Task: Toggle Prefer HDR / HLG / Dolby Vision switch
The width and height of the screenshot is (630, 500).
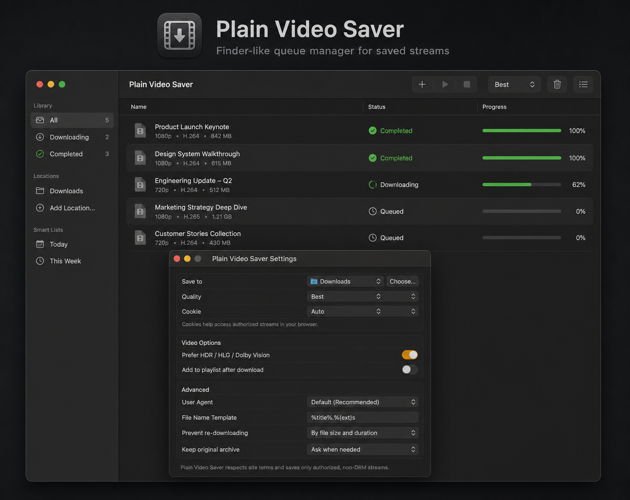Action: point(409,355)
